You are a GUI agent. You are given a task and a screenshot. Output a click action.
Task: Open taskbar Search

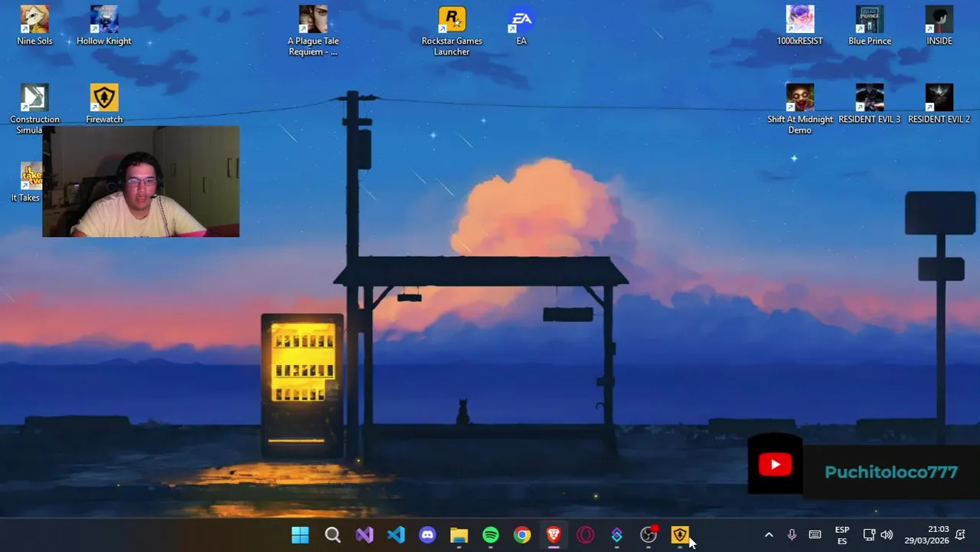point(333,535)
